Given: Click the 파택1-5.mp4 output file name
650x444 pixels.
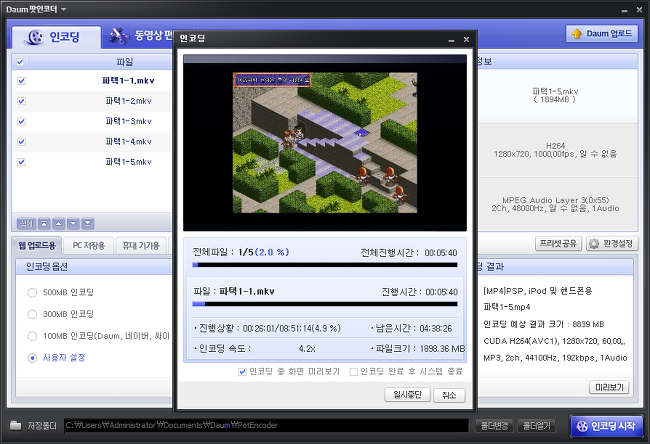Looking at the screenshot, I should 507,307.
